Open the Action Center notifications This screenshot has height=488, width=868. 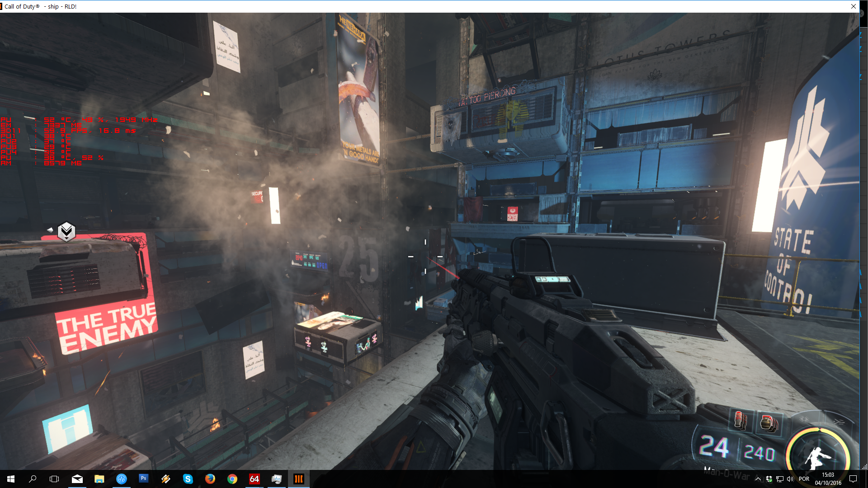853,479
